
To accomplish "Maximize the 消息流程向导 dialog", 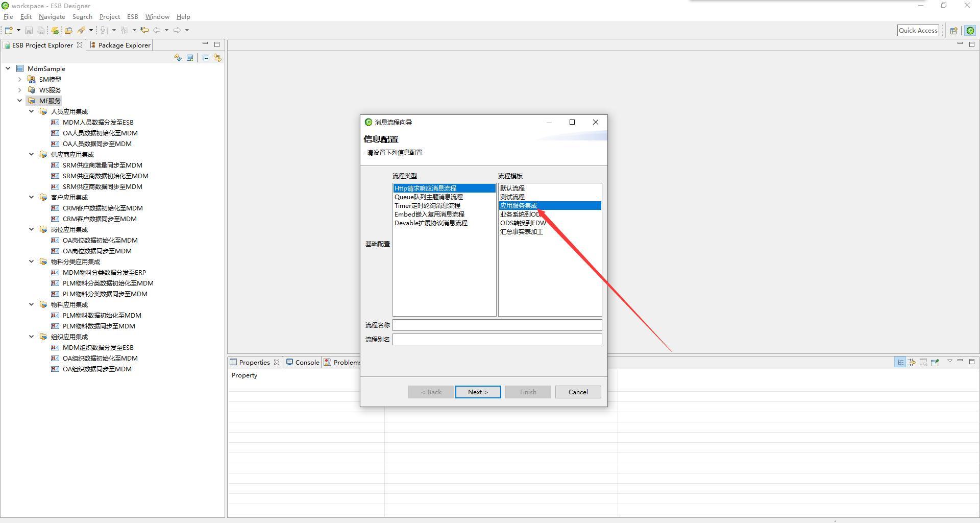I will 572,122.
